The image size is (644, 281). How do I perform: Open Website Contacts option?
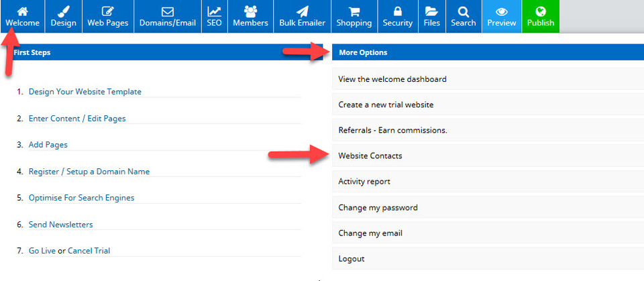488,156
